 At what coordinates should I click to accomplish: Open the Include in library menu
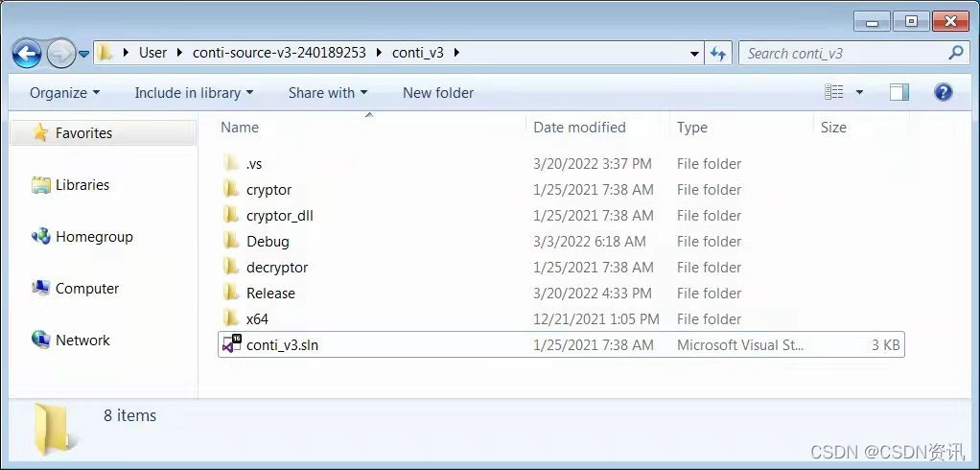194,93
